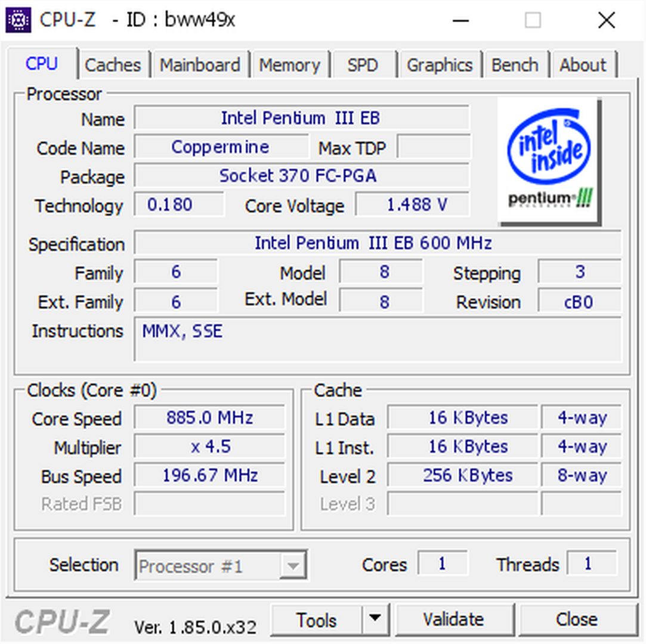
Task: Switch to the Caches tab
Action: (x=113, y=65)
